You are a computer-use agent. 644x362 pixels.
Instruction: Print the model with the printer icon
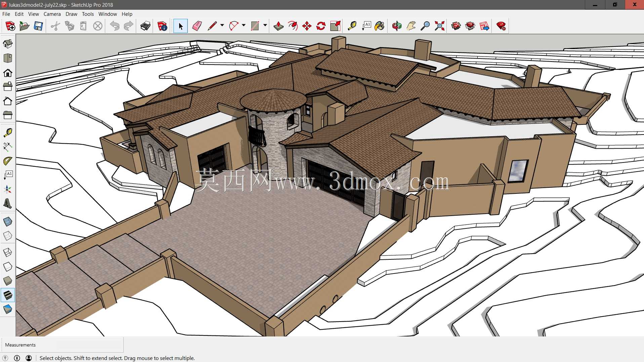(x=146, y=26)
